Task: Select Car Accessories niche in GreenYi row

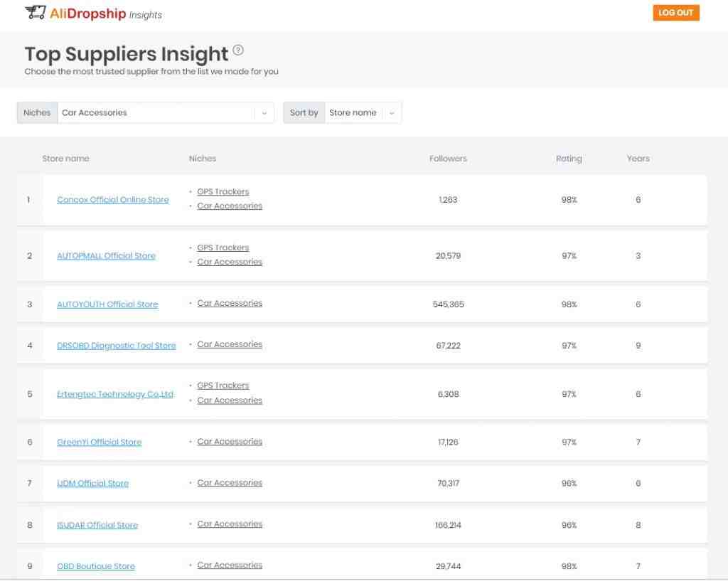Action: (230, 441)
